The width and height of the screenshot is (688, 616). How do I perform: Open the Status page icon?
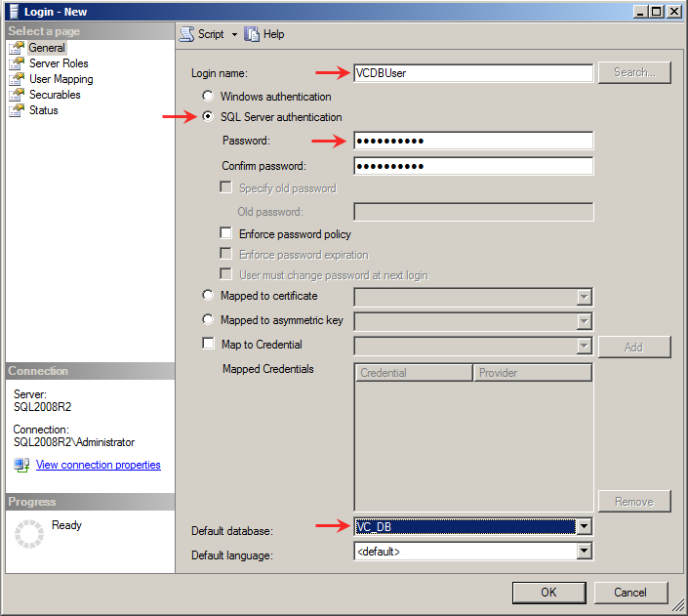[17, 110]
